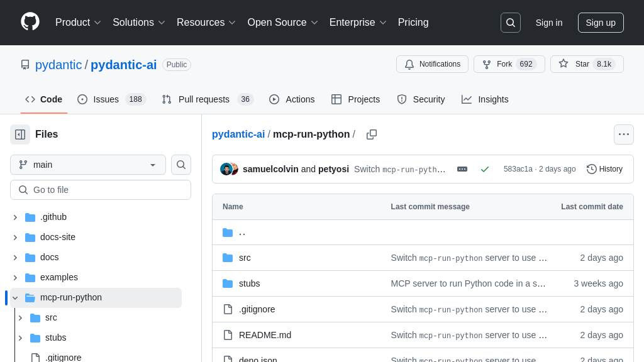
Task: Open README.md in the file list
Action: 265,335
